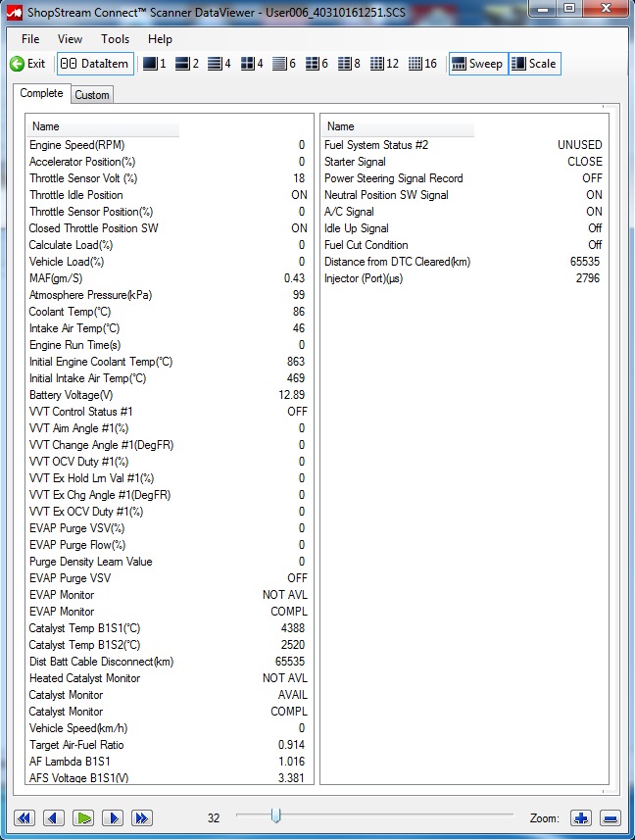
Task: Click the green Exit arrow button
Action: [x=26, y=64]
